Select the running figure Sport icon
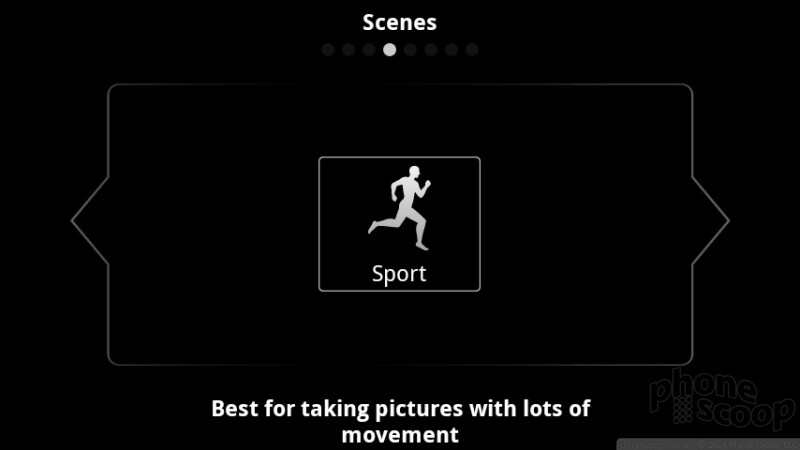The height and width of the screenshot is (450, 800). 399,208
